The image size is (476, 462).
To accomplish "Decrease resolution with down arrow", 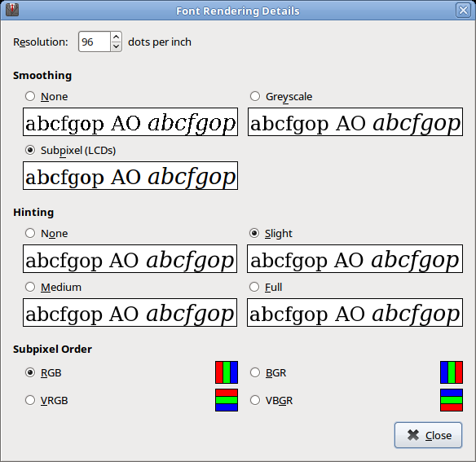I will [x=116, y=46].
